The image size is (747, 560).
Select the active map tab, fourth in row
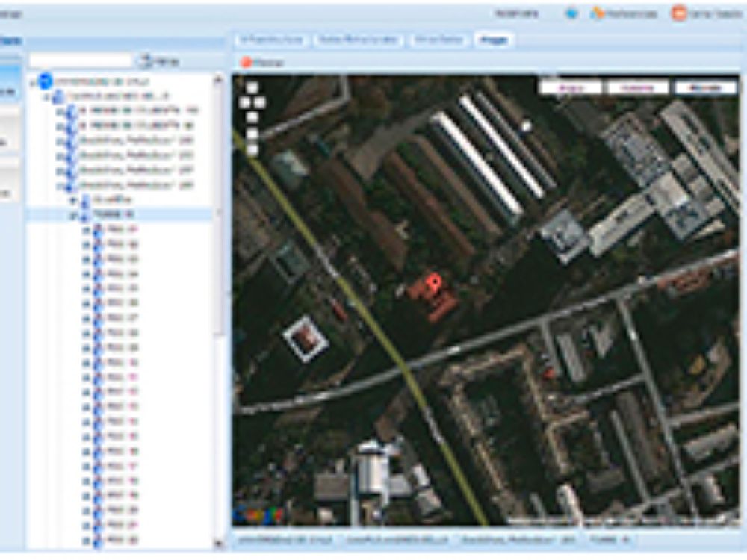(x=493, y=40)
